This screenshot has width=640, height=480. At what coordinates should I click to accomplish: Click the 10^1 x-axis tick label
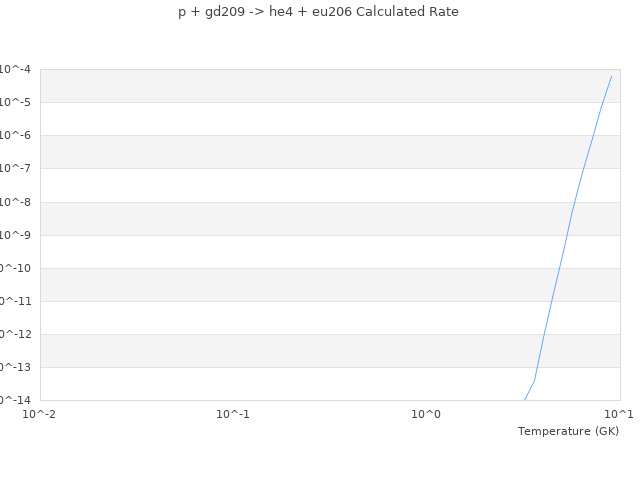pos(619,413)
